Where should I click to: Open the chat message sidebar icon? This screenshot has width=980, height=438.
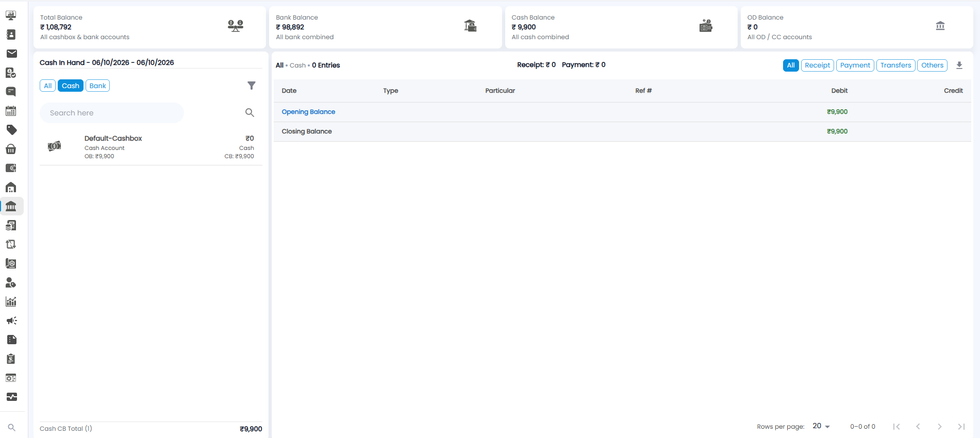11,92
